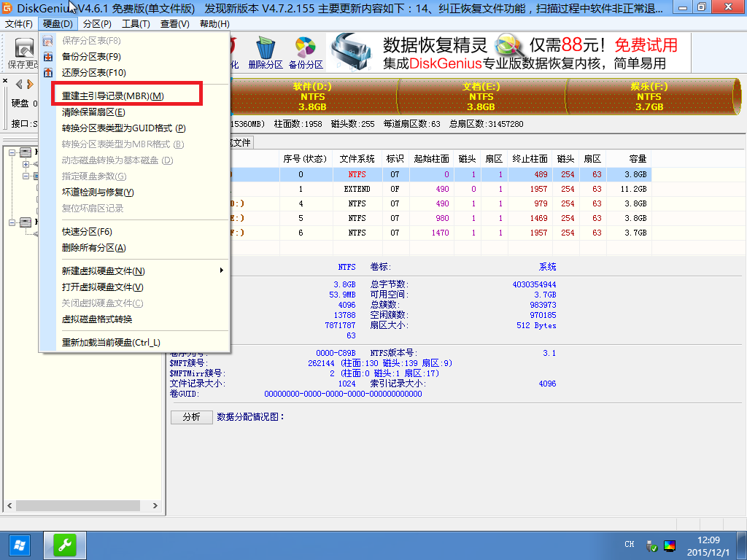Click the 删除分区 (delete partition) toolbar icon
This screenshot has width=747, height=560.
(265, 54)
